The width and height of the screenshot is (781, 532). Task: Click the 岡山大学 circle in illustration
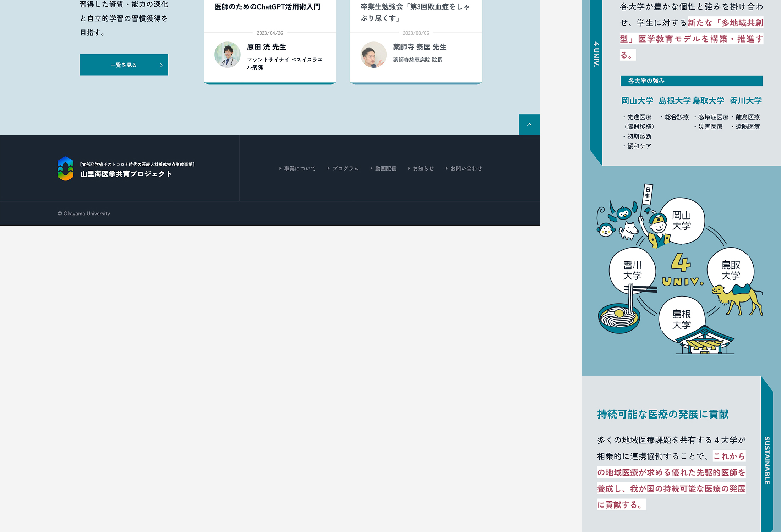point(681,221)
